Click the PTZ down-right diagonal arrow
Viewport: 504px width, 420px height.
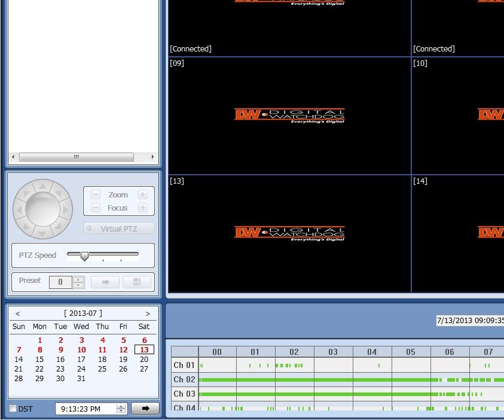pos(58,226)
